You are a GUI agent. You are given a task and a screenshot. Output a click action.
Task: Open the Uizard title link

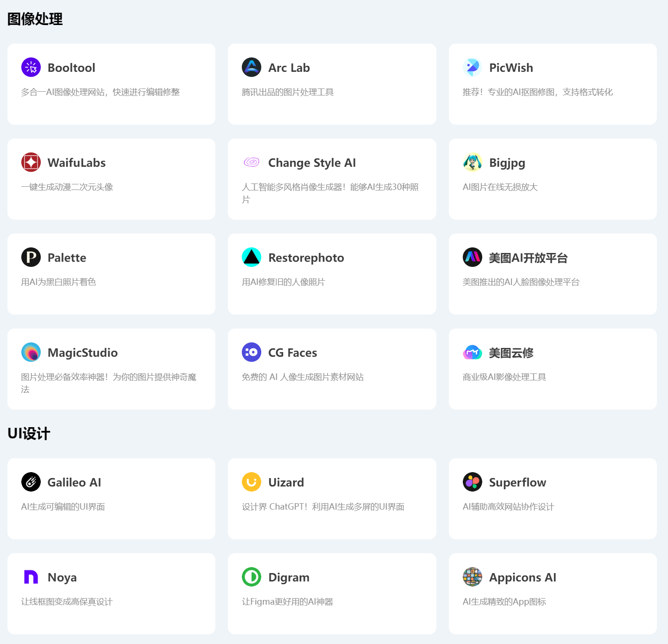point(286,482)
